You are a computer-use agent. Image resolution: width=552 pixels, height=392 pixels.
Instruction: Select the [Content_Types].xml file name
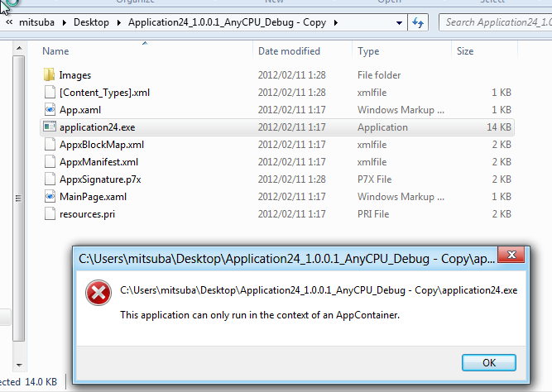(104, 93)
